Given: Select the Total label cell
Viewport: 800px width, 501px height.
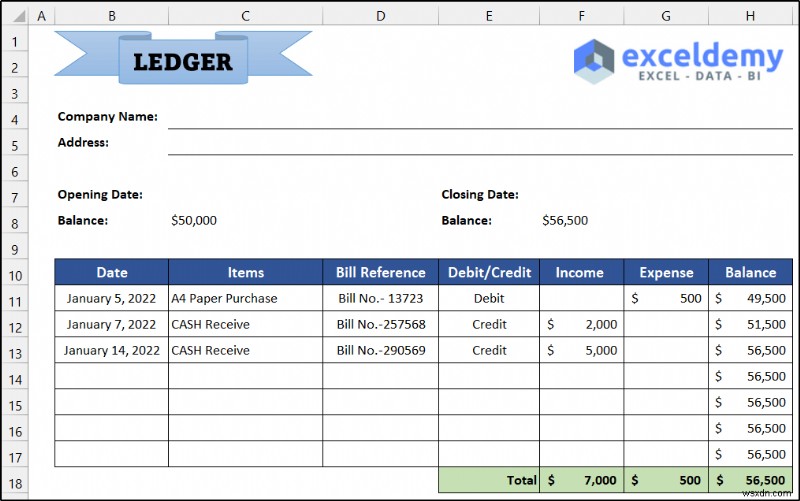Looking at the screenshot, I should (x=489, y=480).
